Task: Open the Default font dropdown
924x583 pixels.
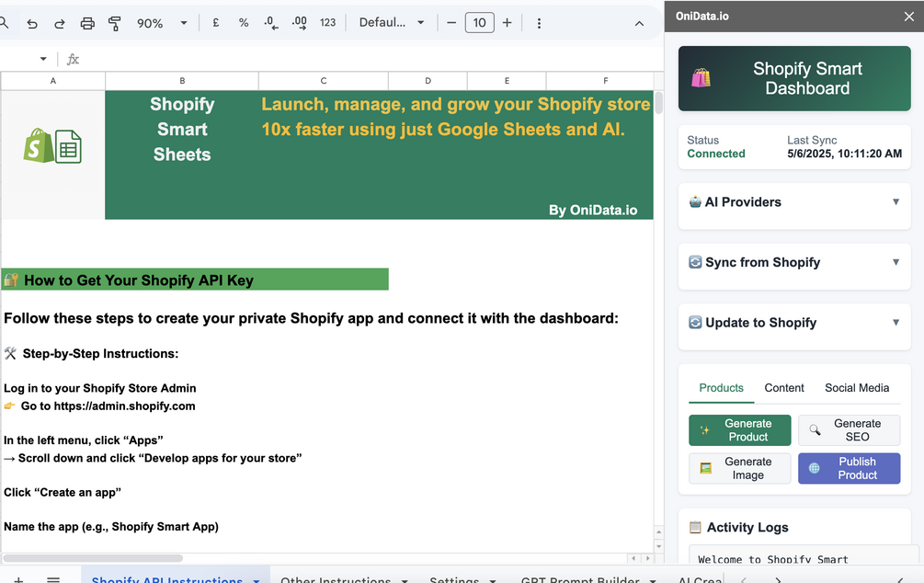Action: tap(392, 22)
